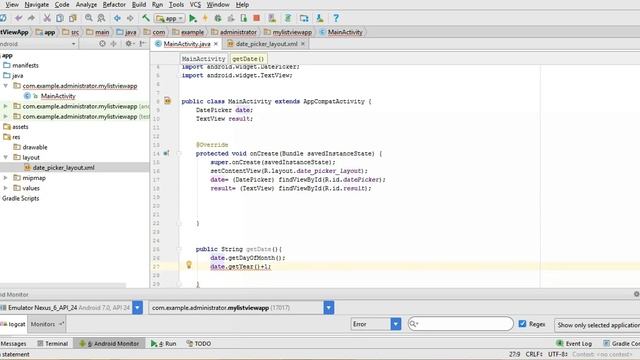Screen dimensions: 640x360
Task: Click the override gutter icon at line 14
Action: 166,153
